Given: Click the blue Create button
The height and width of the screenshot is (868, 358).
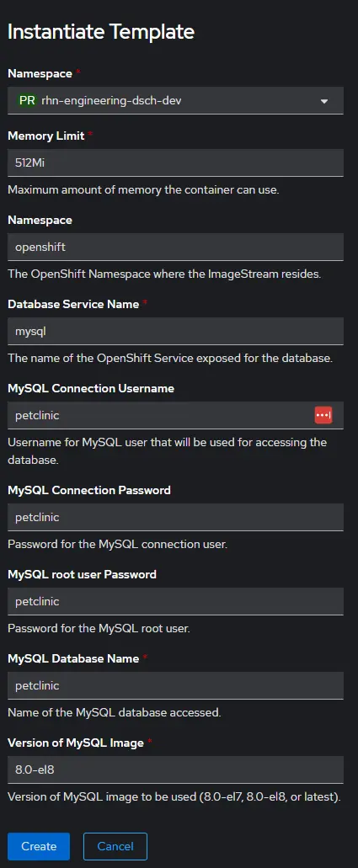Looking at the screenshot, I should click(x=39, y=846).
